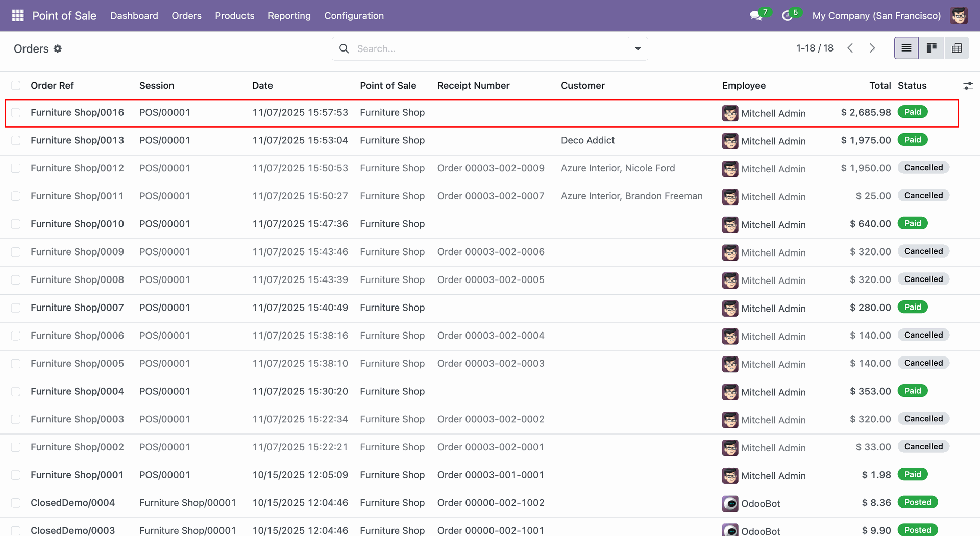Image resolution: width=980 pixels, height=536 pixels.
Task: Open the company switcher My Company (San Francisco)
Action: click(x=876, y=16)
